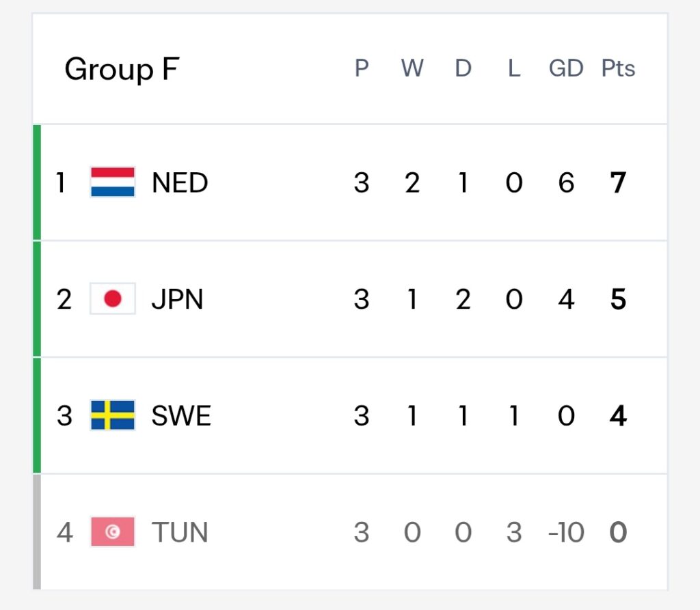The width and height of the screenshot is (700, 610).
Task: Click the Group F heading
Action: pos(122,69)
